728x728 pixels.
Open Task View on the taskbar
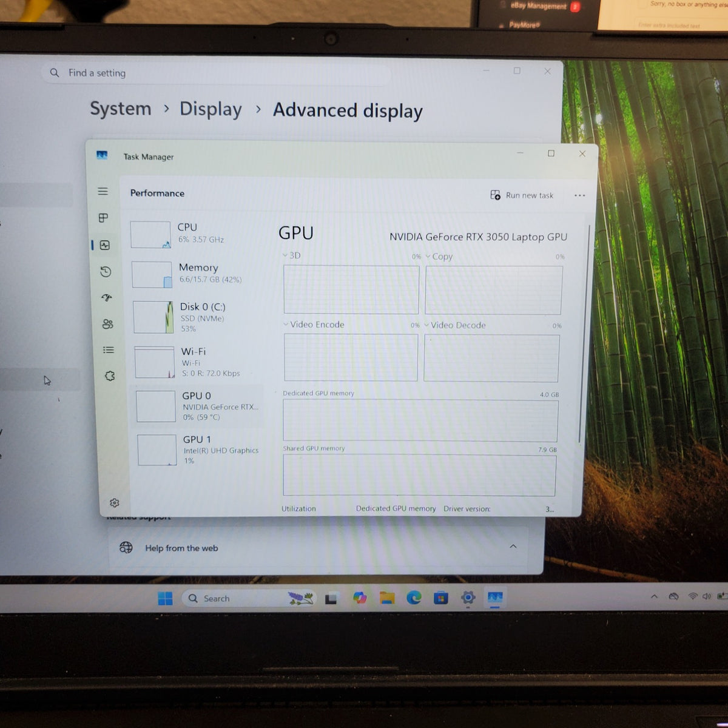coord(331,599)
